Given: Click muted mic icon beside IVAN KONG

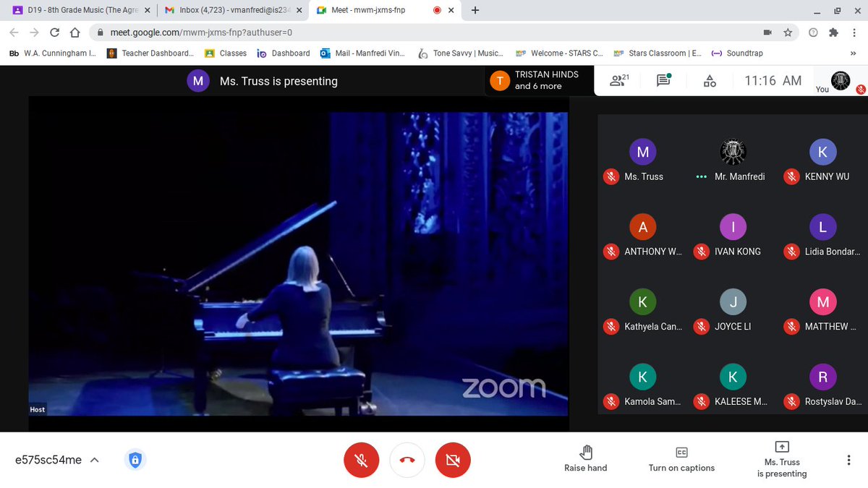Looking at the screenshot, I should coord(701,252).
